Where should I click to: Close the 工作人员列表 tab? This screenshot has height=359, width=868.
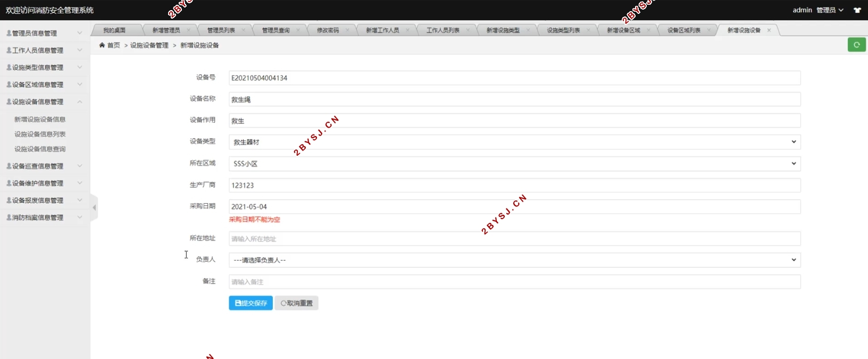coord(468,30)
